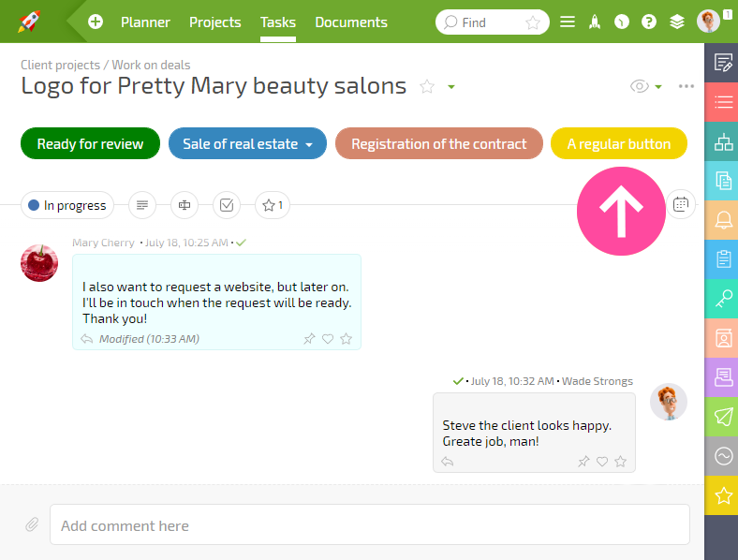Switch to the Tasks tab
Image resolution: width=738 pixels, height=560 pixels.
(x=278, y=22)
